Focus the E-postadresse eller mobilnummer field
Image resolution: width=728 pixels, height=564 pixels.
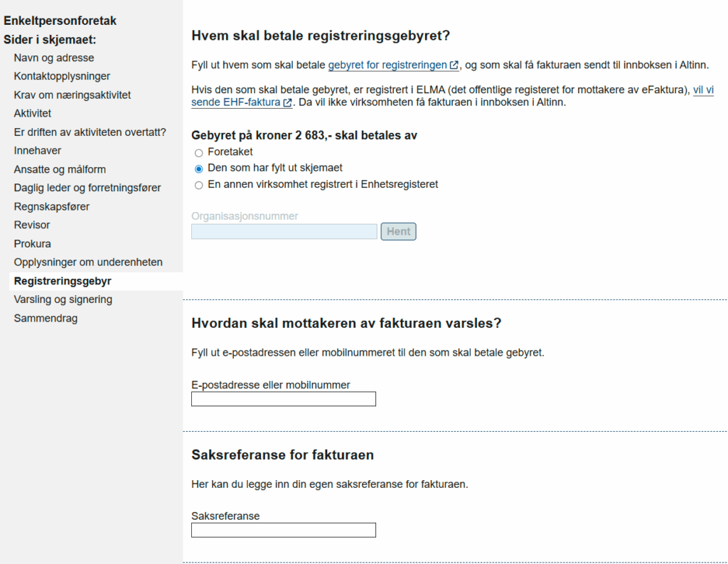point(283,399)
